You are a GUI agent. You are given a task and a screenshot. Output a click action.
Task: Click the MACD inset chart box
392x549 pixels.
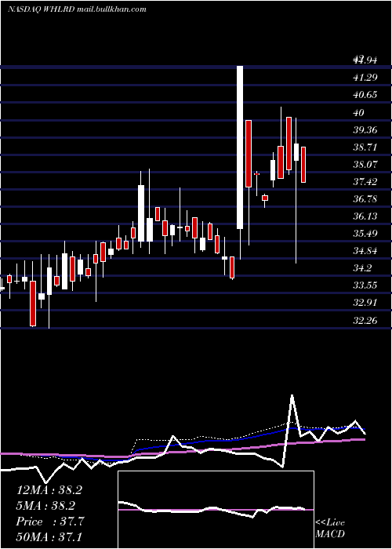click(x=216, y=510)
